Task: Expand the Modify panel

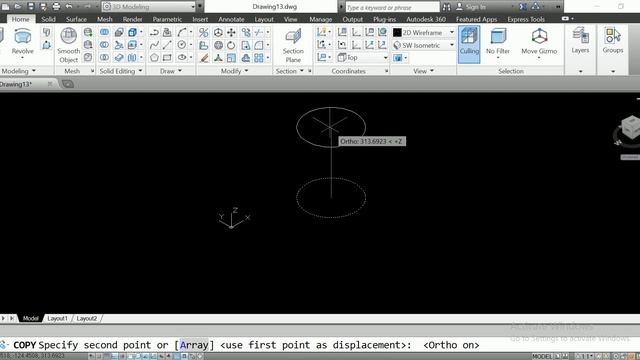Action: coord(234,71)
